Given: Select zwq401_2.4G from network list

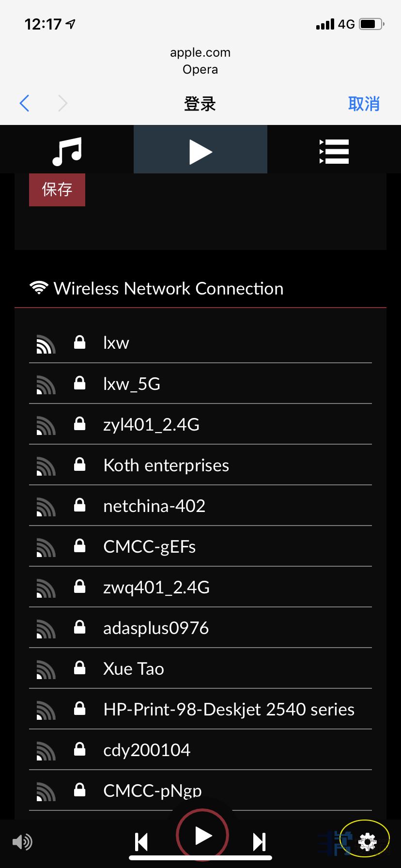Looking at the screenshot, I should click(x=156, y=588).
